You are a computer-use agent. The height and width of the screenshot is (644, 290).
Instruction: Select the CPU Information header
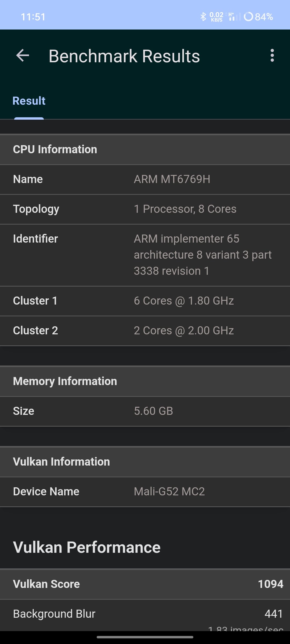(145, 149)
